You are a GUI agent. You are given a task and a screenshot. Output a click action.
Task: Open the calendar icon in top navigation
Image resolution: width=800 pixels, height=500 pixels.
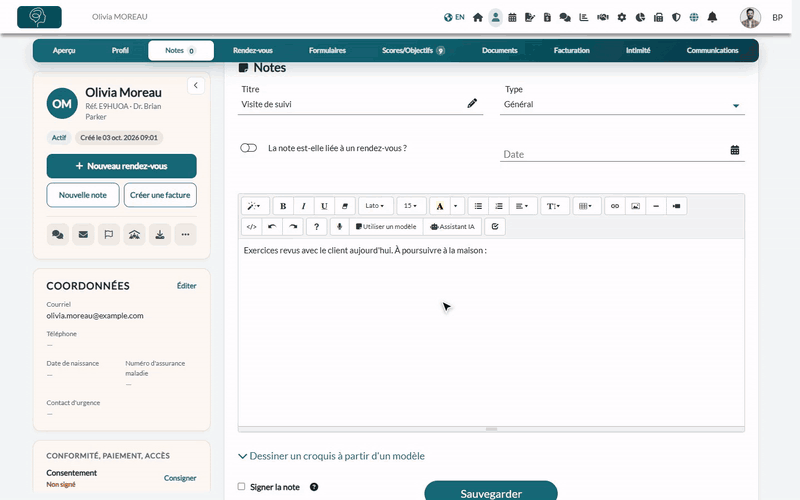click(512, 17)
